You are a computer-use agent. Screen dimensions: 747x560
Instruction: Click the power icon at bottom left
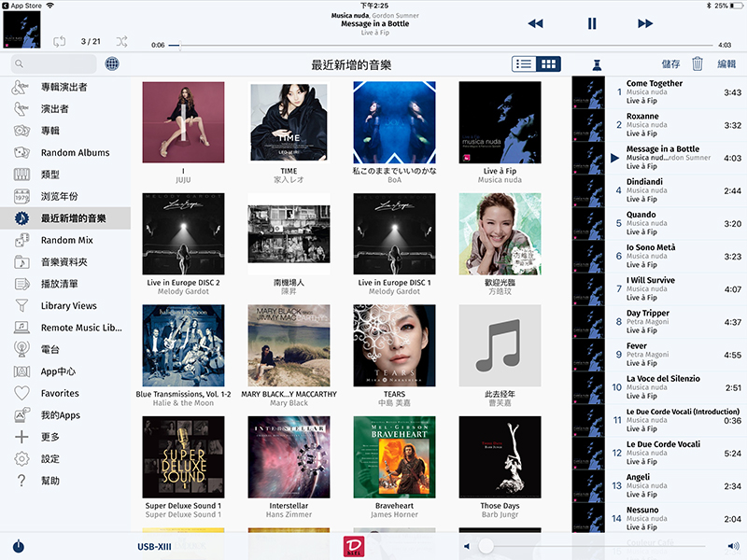19,546
